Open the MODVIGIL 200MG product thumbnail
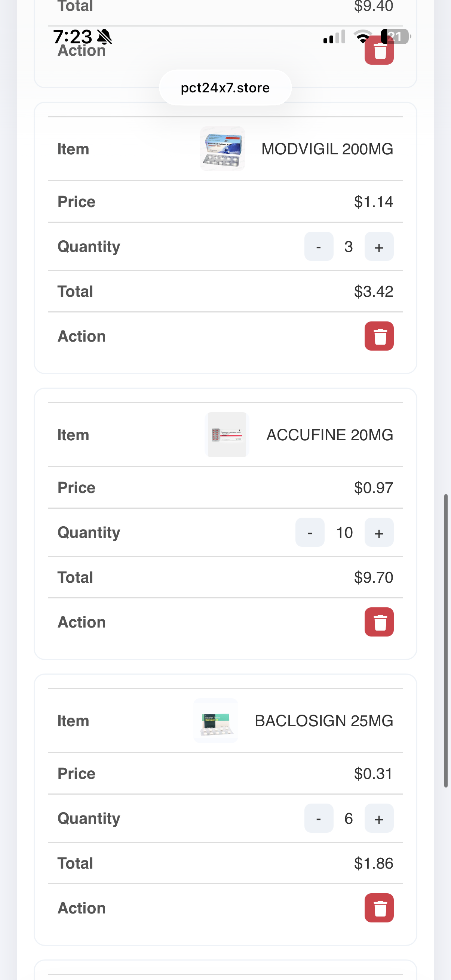Image resolution: width=451 pixels, height=980 pixels. [x=222, y=149]
